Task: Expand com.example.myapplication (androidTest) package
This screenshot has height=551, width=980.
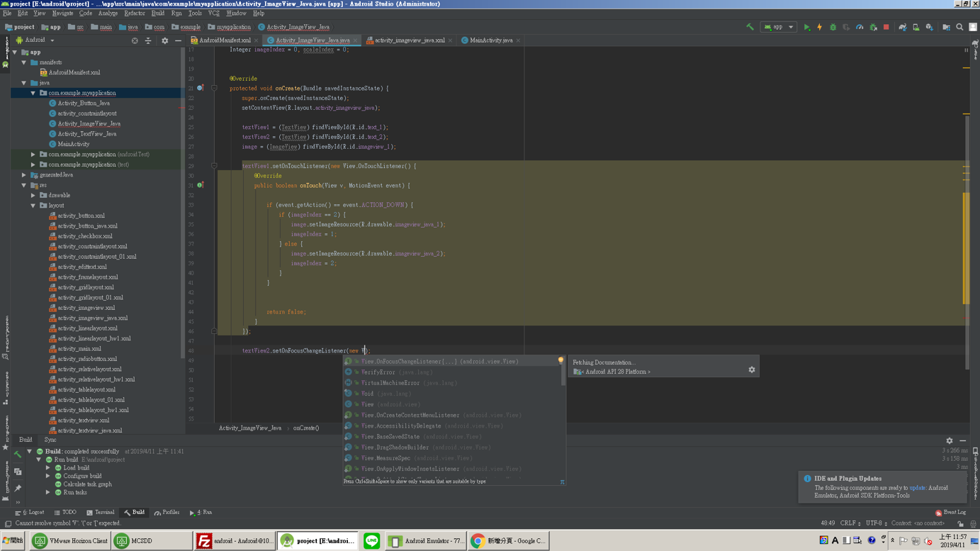Action: pyautogui.click(x=33, y=154)
